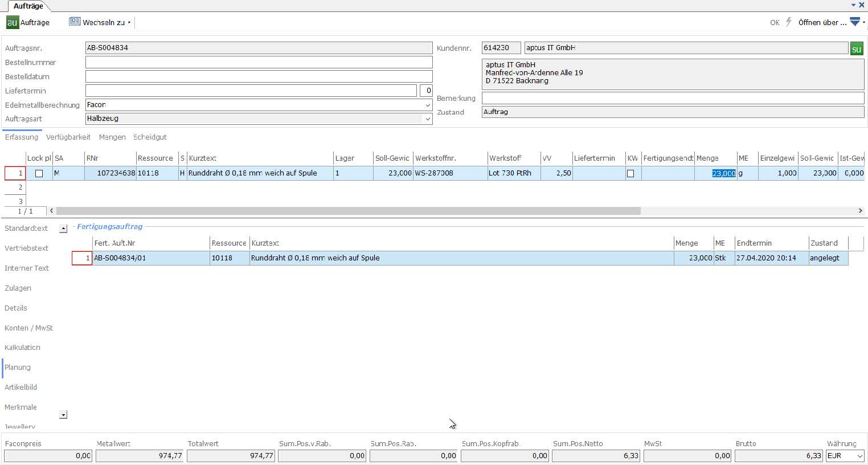This screenshot has width=868, height=465.
Task: Click the Lot 730 PtRh Werkstoff cell
Action: 514,173
